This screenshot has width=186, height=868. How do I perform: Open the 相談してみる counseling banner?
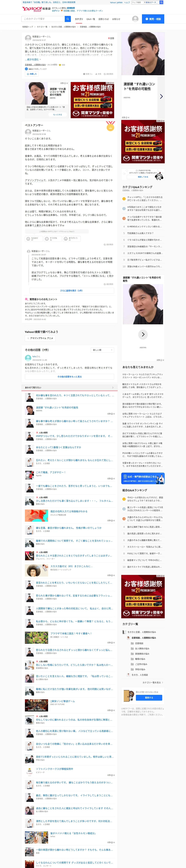pyautogui.click(x=143, y=174)
